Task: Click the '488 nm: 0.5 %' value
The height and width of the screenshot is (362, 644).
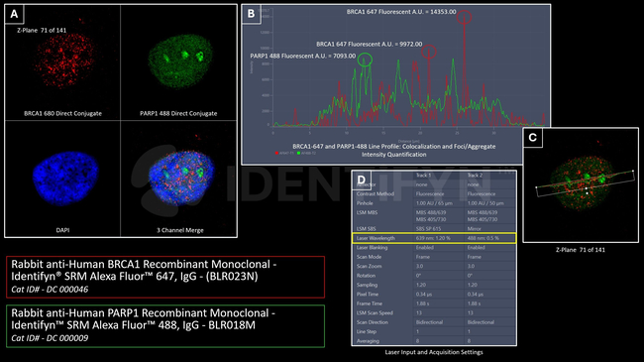Action: click(x=483, y=238)
